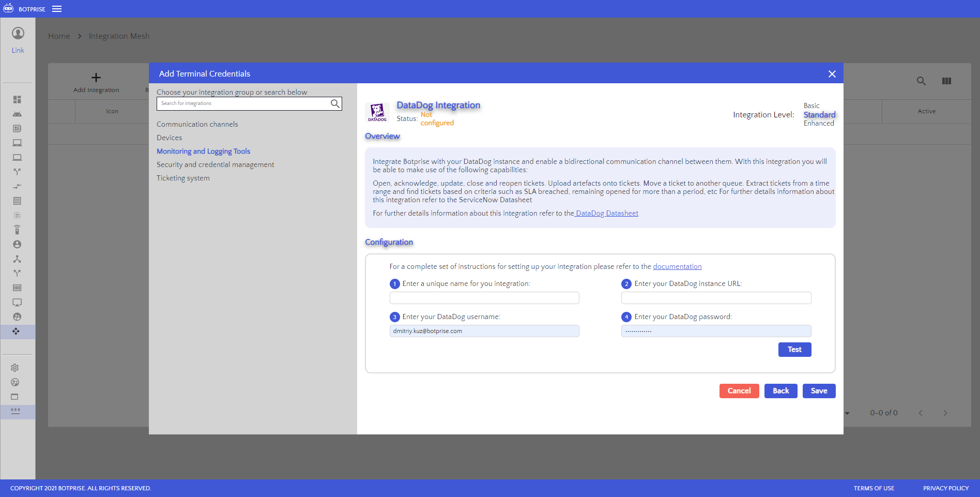
Task: Open the user profile avatar in sidebar
Action: [18, 33]
